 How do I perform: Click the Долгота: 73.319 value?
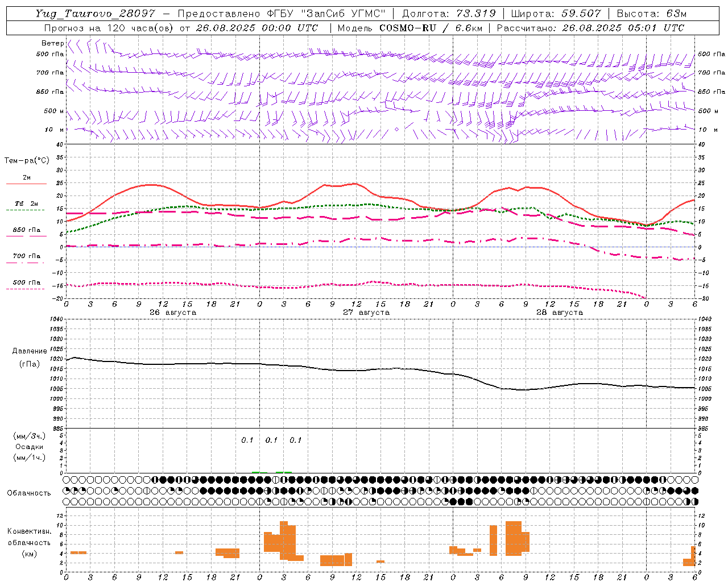click(449, 14)
